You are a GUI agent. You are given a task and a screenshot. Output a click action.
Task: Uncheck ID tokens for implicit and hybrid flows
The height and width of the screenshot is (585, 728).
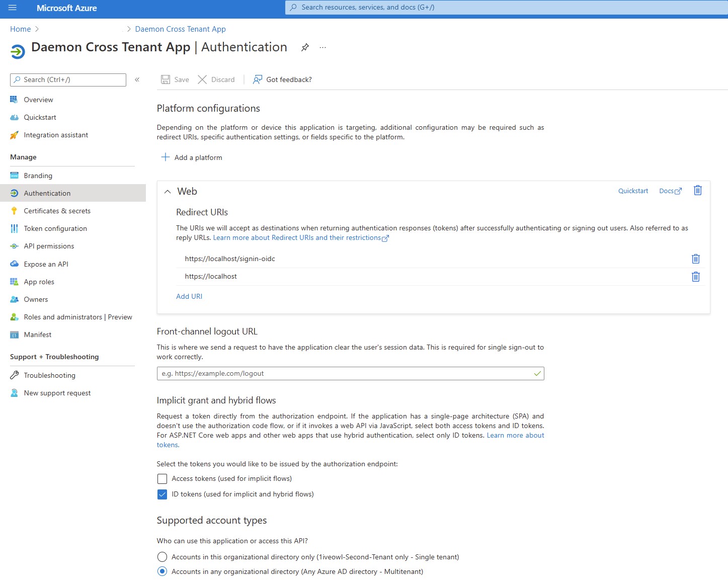point(162,494)
